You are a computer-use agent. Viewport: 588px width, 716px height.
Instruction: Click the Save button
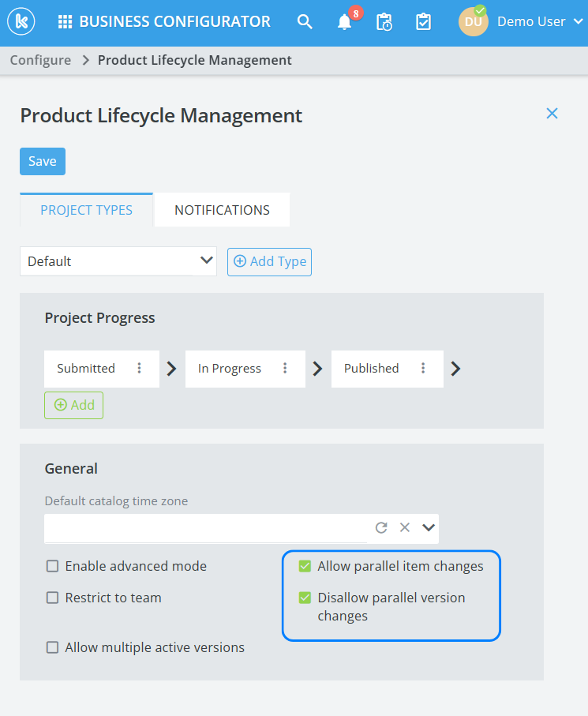point(43,161)
